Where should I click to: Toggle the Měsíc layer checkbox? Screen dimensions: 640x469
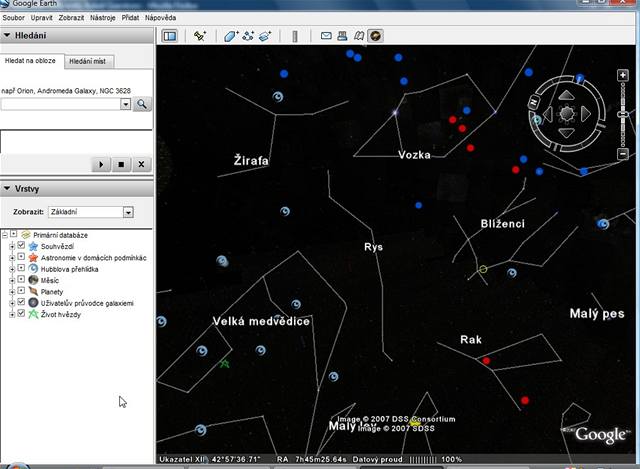click(x=21, y=279)
